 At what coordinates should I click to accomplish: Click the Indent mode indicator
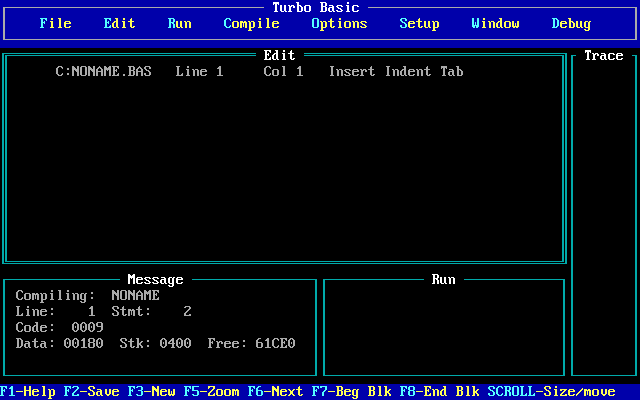[408, 71]
